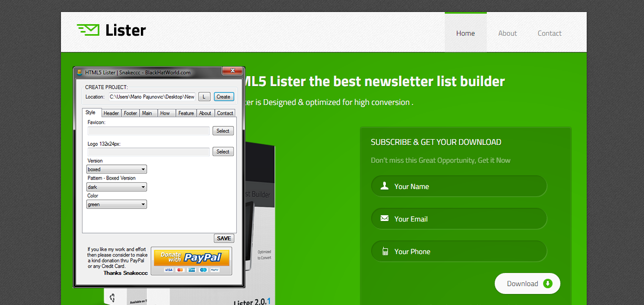Click the person icon in Your Name field
The image size is (644, 305).
pos(385,186)
